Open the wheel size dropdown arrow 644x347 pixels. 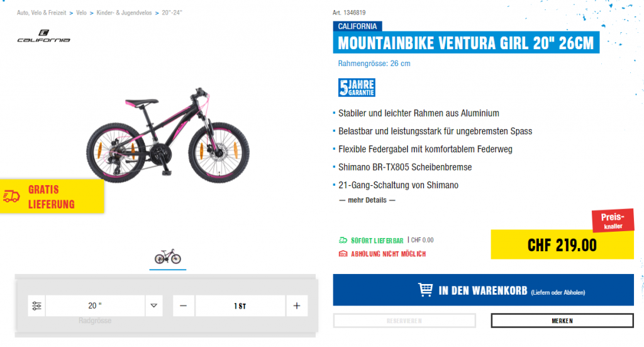[153, 306]
